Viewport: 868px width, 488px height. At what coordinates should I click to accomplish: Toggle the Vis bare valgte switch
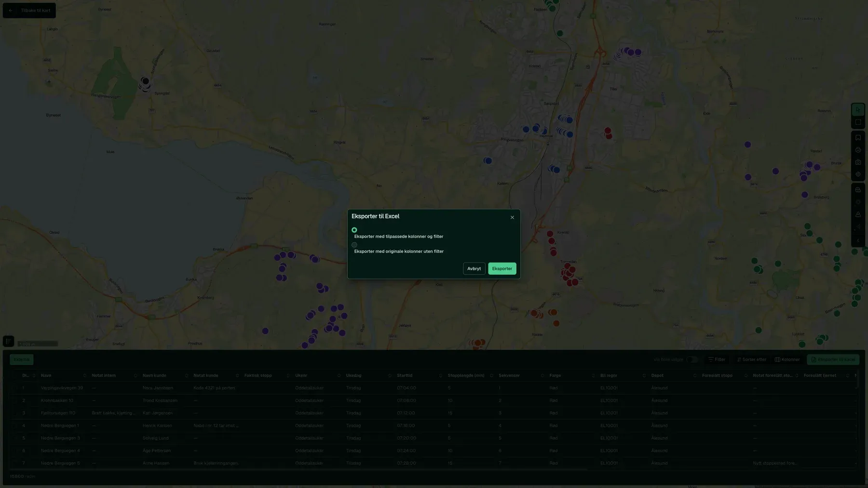click(692, 359)
